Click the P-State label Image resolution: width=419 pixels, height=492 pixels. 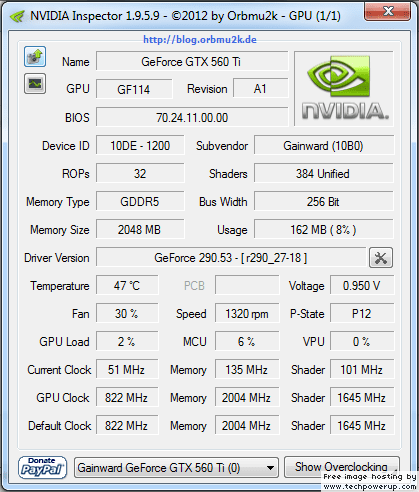tap(307, 314)
